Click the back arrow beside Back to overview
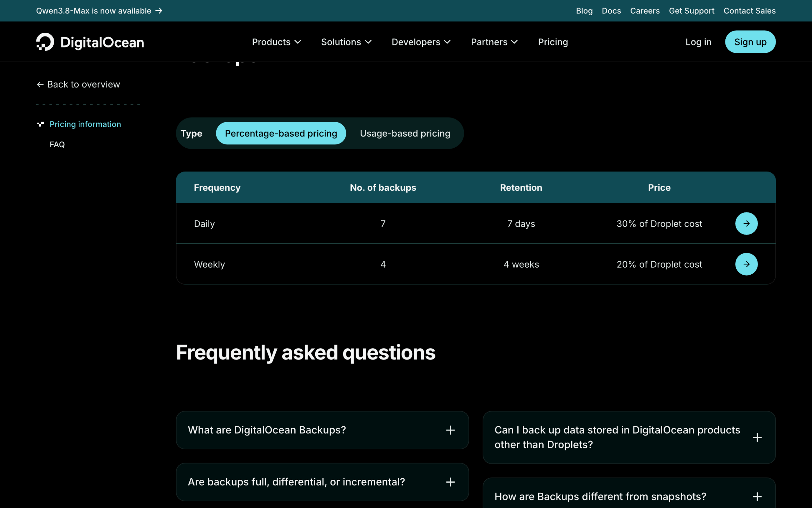 tap(40, 85)
